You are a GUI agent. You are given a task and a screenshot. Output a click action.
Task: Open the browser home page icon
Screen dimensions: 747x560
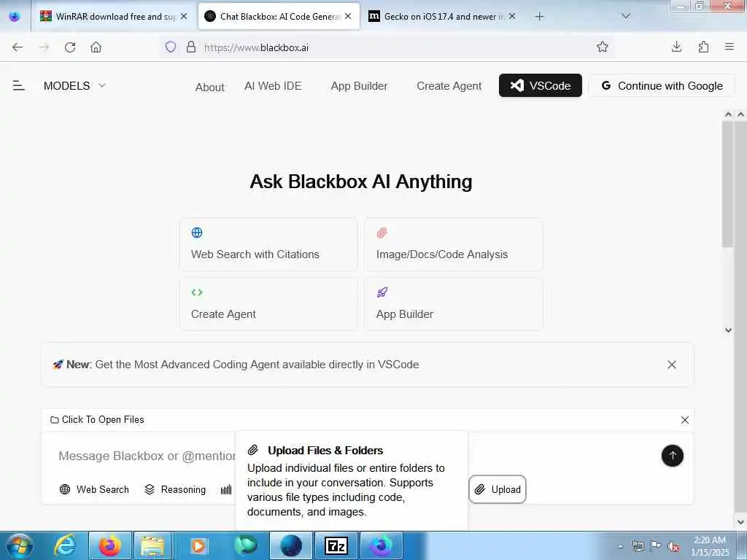[96, 47]
